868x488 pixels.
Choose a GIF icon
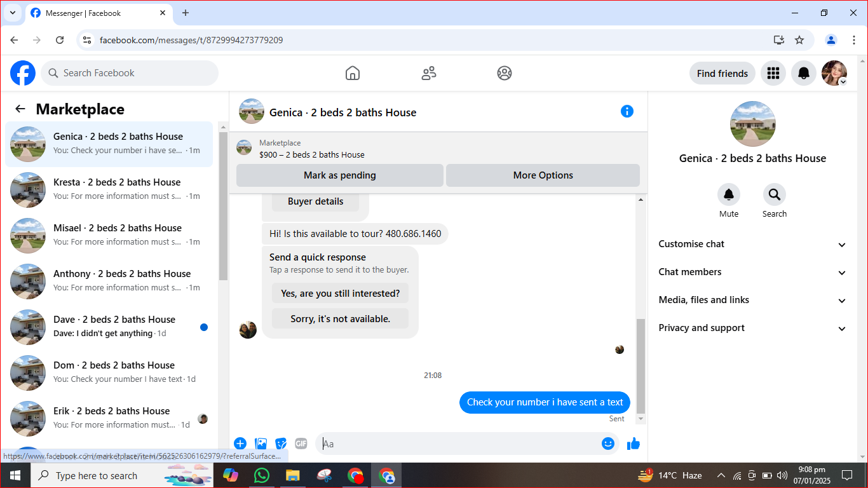301,444
